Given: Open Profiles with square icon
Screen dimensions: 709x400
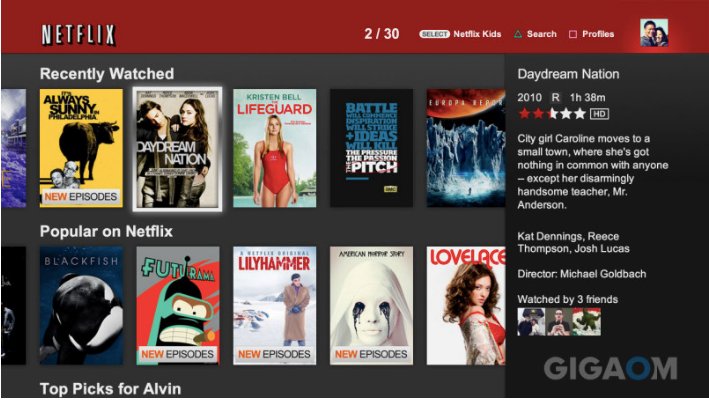Looking at the screenshot, I should [591, 34].
